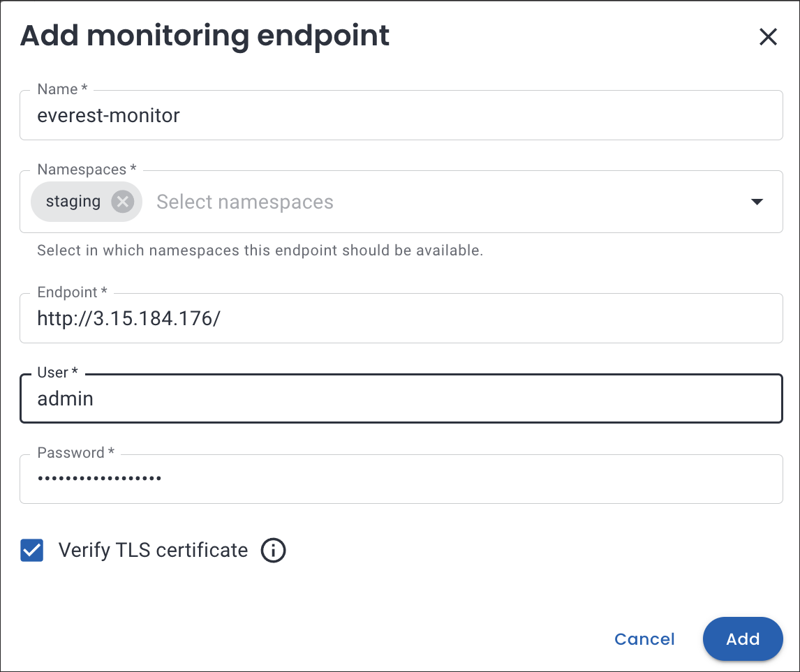Close the Add monitoring endpoint dialog
The image size is (800, 672).
coord(768,37)
